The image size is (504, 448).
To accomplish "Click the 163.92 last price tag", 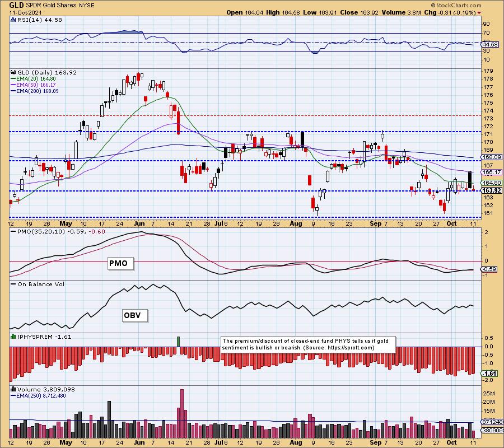I will [491, 190].
